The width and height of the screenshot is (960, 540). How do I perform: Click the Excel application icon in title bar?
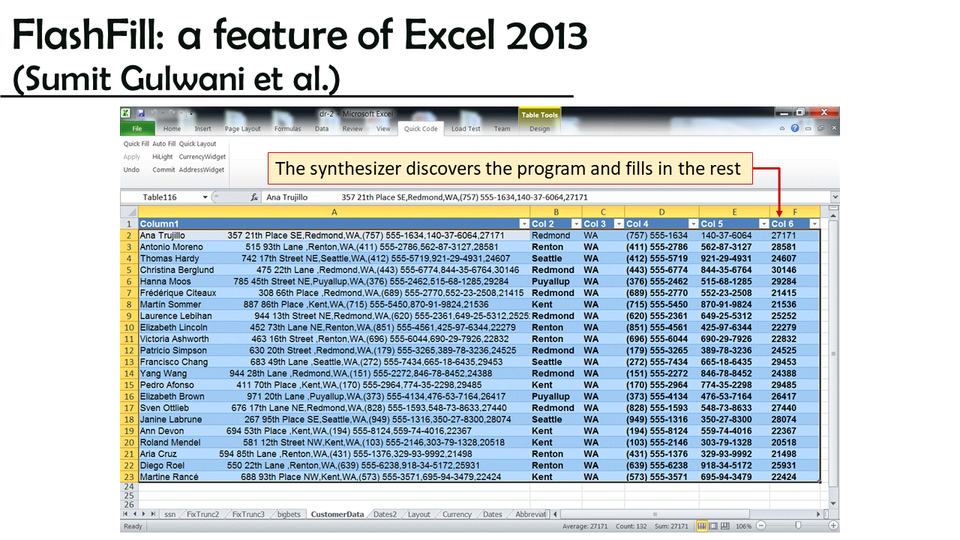[126, 113]
